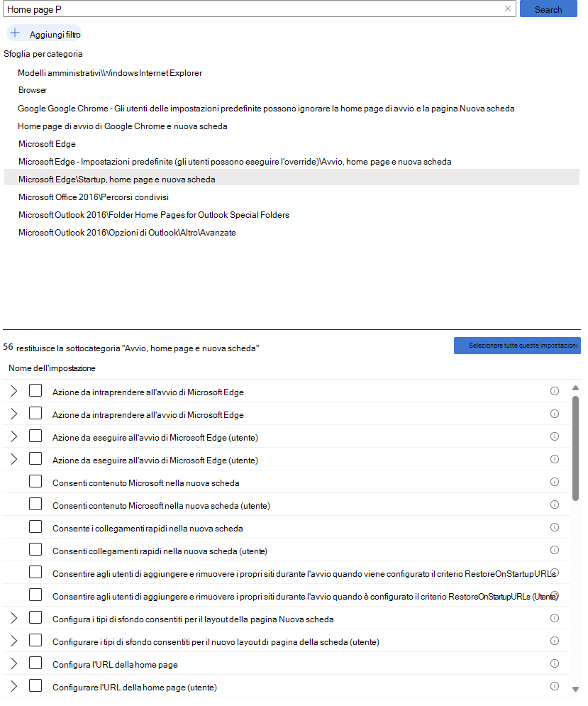Clear the search box with X icon
Viewport: 588px width, 706px height.
[507, 9]
